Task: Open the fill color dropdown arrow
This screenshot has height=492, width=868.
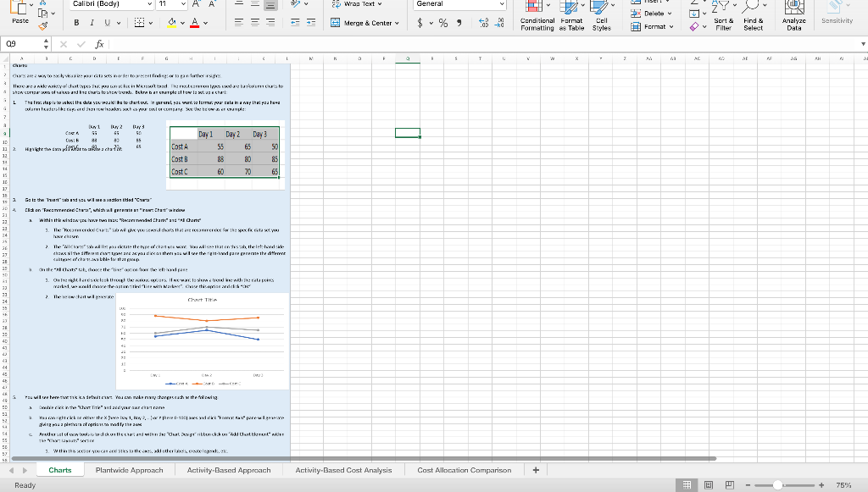Action: point(182,23)
